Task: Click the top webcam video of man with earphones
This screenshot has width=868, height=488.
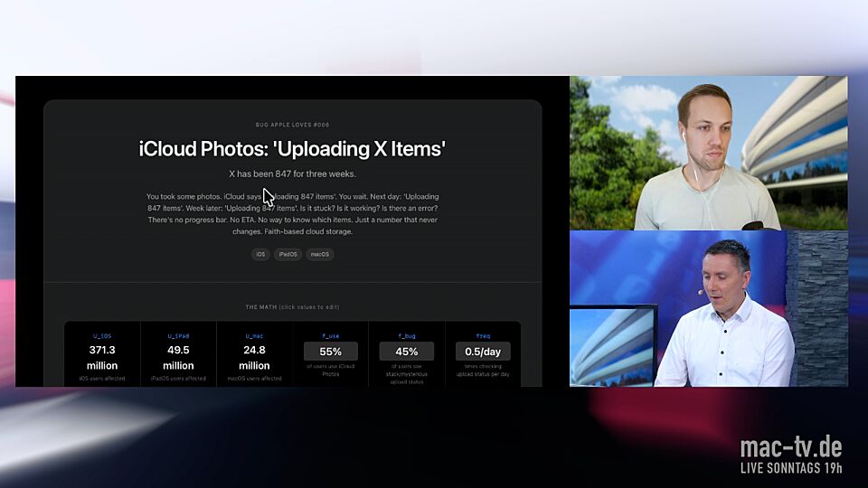Action: (708, 153)
